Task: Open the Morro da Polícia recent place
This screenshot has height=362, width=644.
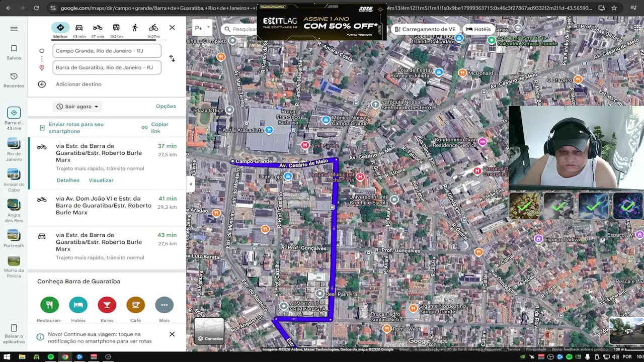Action: tap(14, 267)
